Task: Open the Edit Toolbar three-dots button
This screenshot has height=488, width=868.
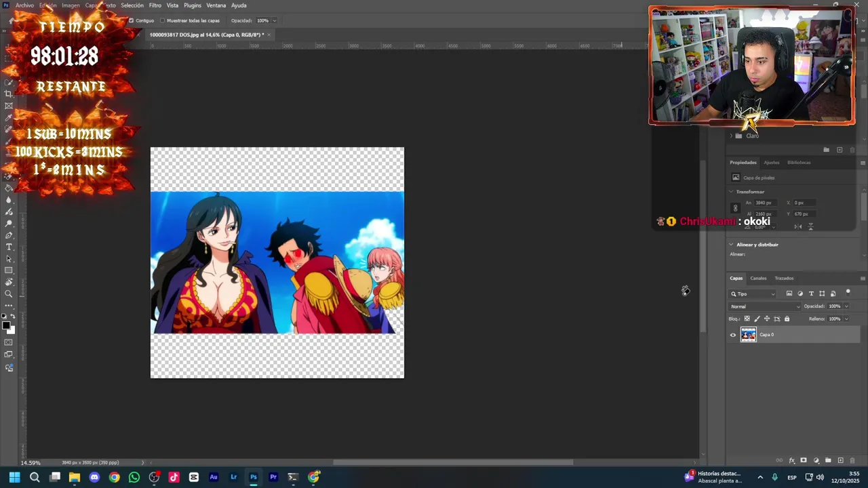Action: [x=9, y=306]
